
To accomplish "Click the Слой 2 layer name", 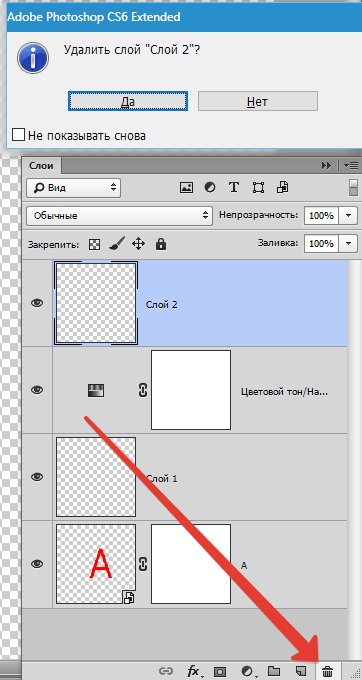I will point(162,304).
